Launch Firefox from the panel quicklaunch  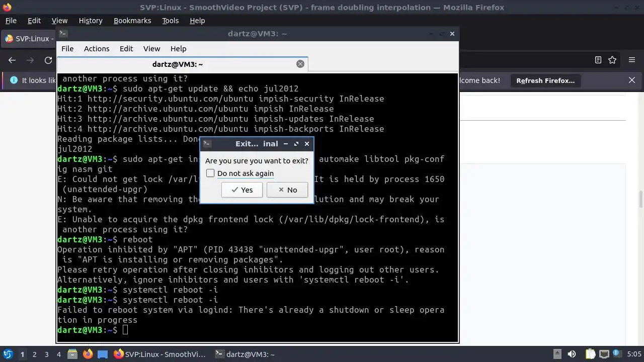[88, 354]
